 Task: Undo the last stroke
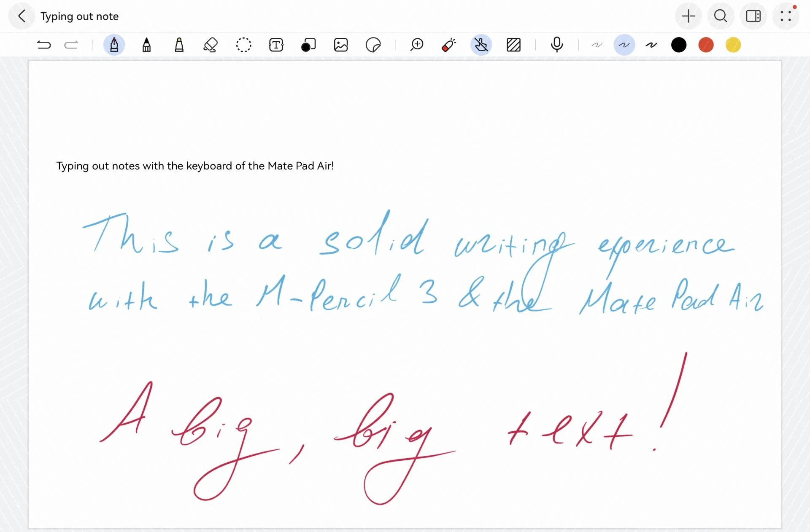tap(44, 45)
